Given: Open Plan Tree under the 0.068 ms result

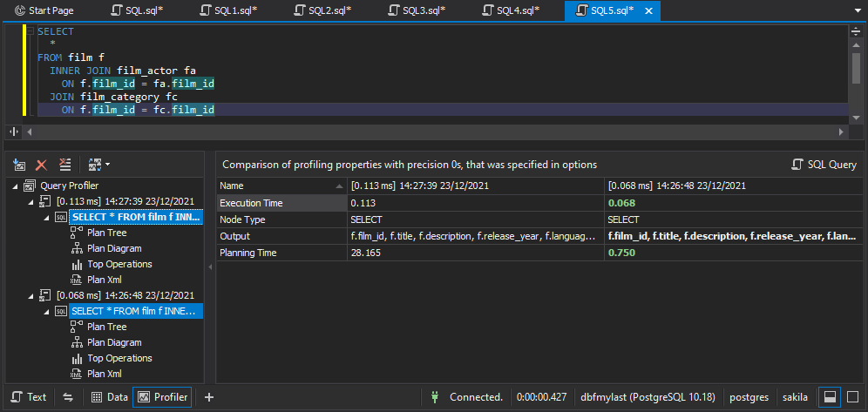Looking at the screenshot, I should click(107, 327).
